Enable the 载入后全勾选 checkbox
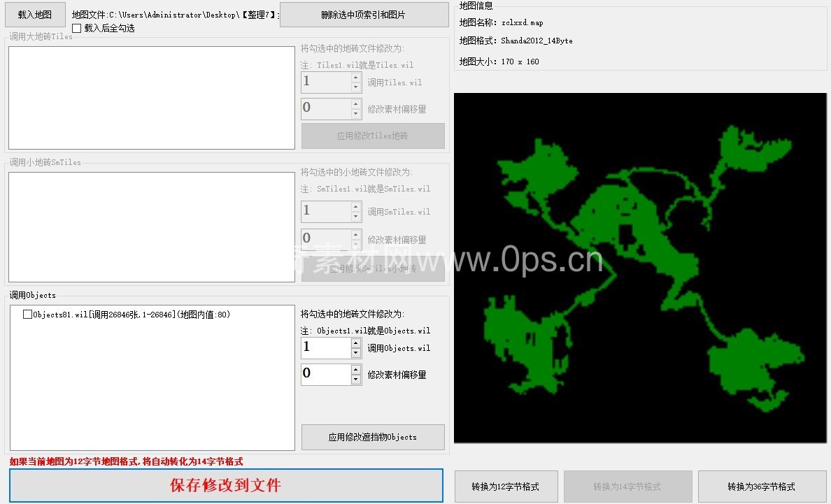 pyautogui.click(x=77, y=29)
